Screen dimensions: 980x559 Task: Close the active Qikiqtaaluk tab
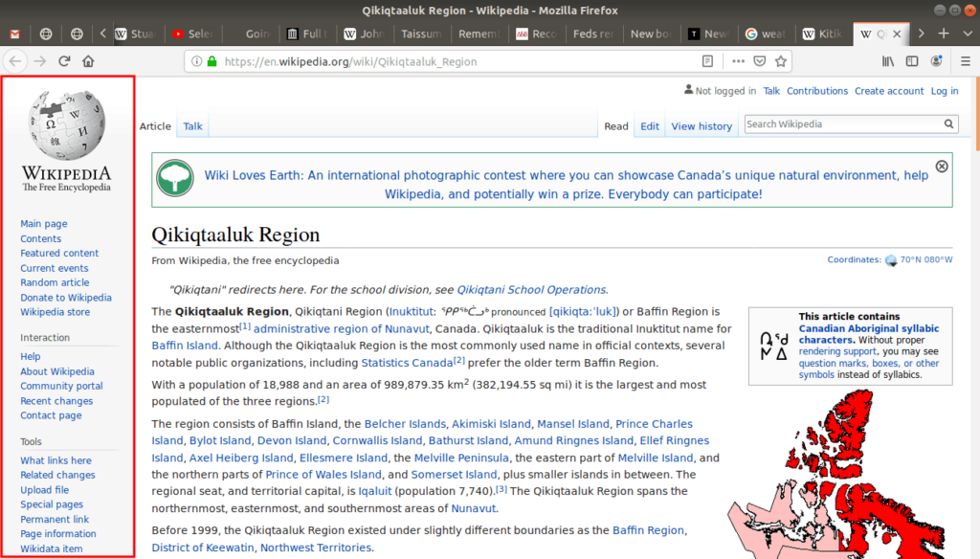pos(897,34)
